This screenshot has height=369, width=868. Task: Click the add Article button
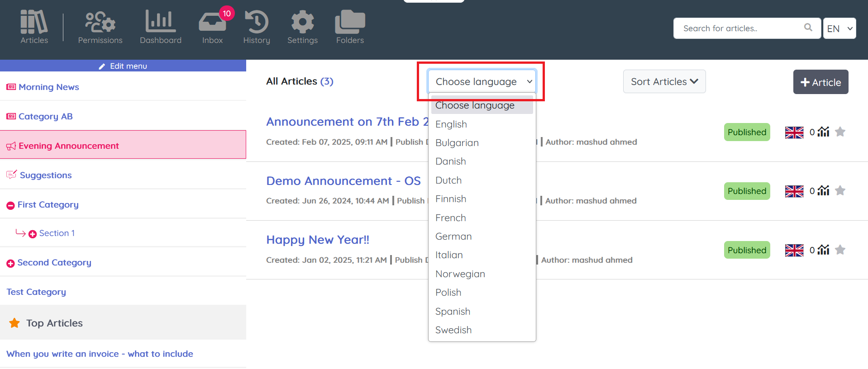(820, 82)
